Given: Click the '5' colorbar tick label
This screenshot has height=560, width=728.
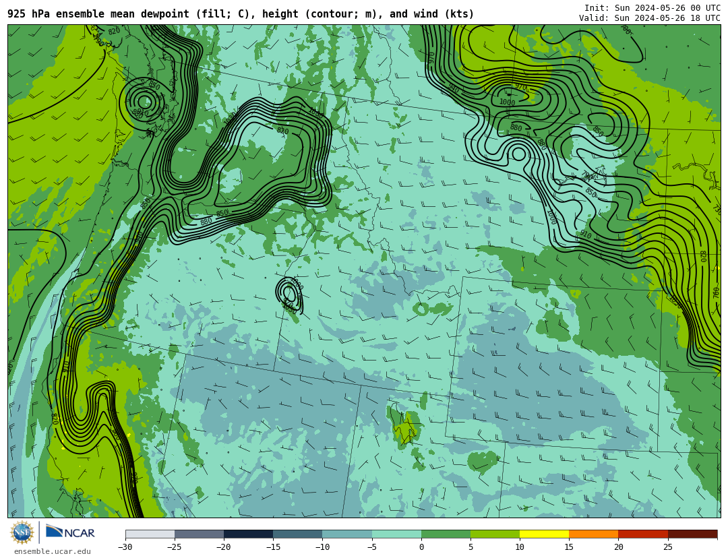Looking at the screenshot, I should tap(471, 547).
